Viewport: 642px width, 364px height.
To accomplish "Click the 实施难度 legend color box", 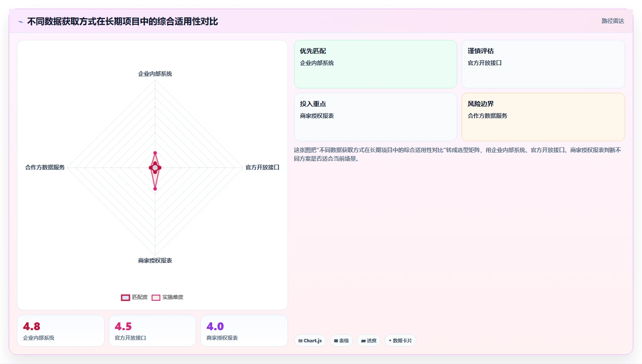I will point(156,297).
